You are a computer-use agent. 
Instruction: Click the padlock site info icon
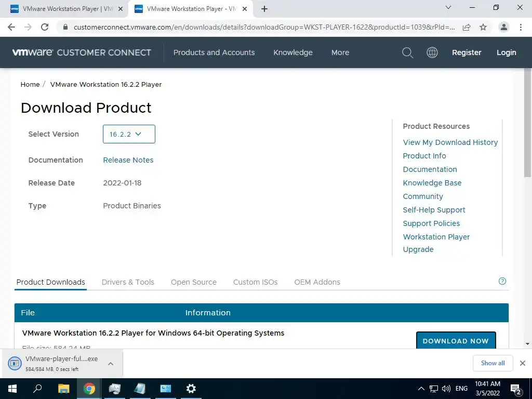(65, 27)
